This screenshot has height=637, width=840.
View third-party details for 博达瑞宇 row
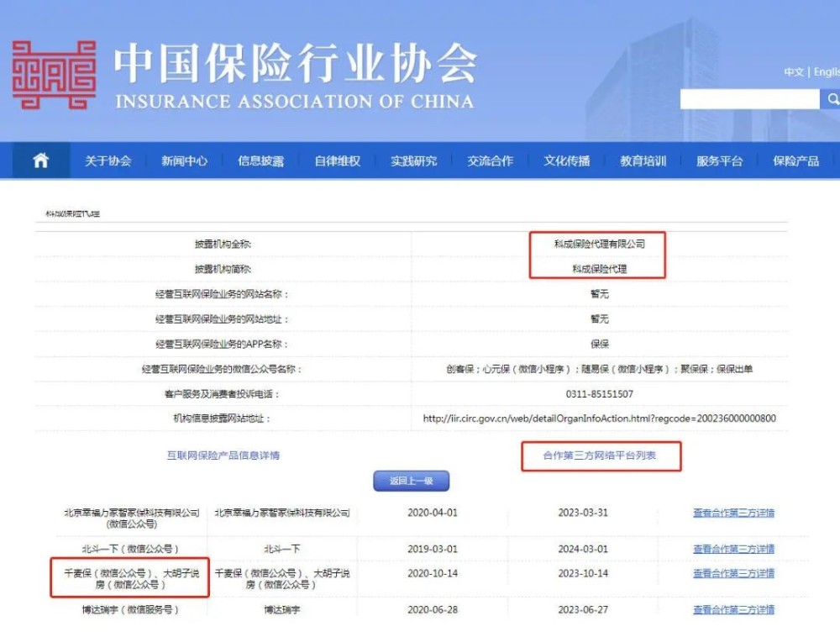pos(733,609)
